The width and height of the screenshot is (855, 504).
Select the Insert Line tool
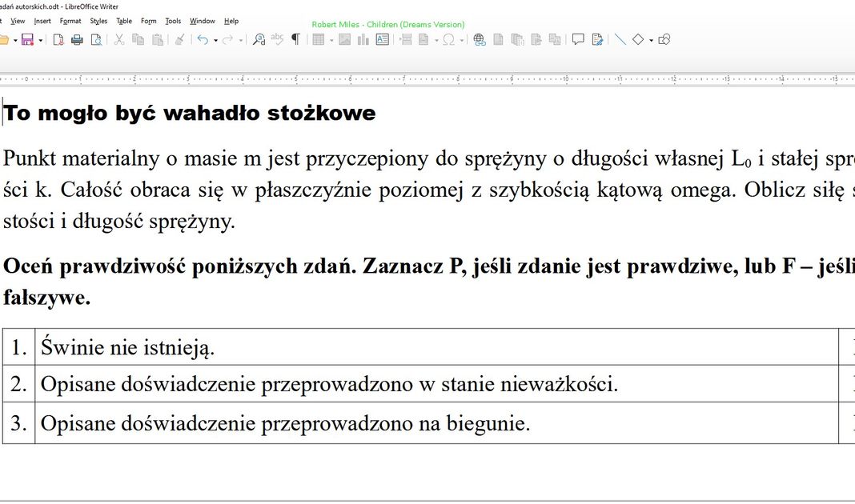tap(620, 39)
